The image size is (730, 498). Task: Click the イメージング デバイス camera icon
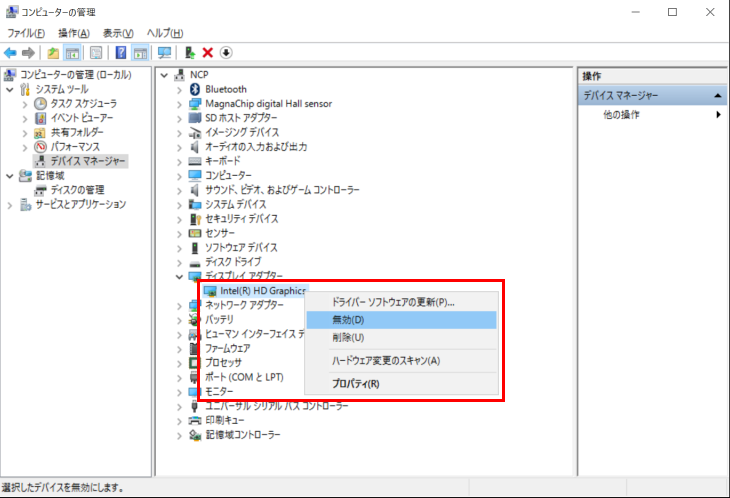coord(195,133)
